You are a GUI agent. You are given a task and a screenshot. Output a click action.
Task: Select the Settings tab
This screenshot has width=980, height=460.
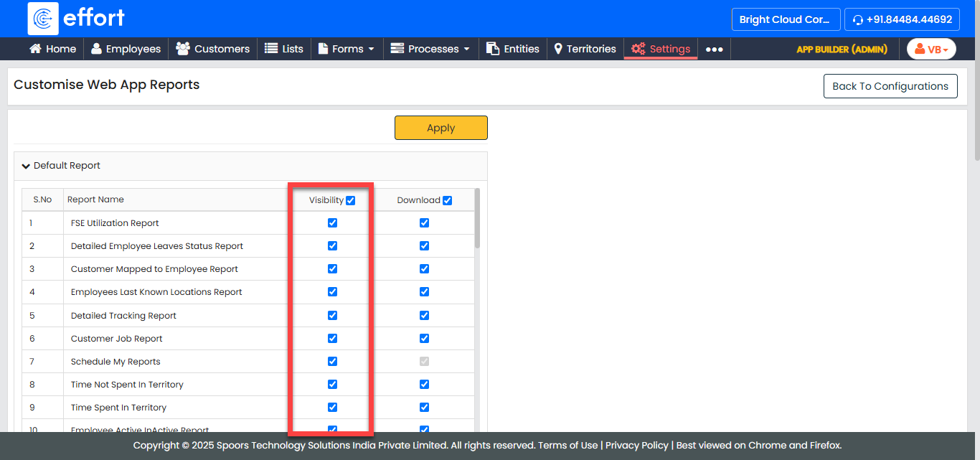(x=661, y=49)
